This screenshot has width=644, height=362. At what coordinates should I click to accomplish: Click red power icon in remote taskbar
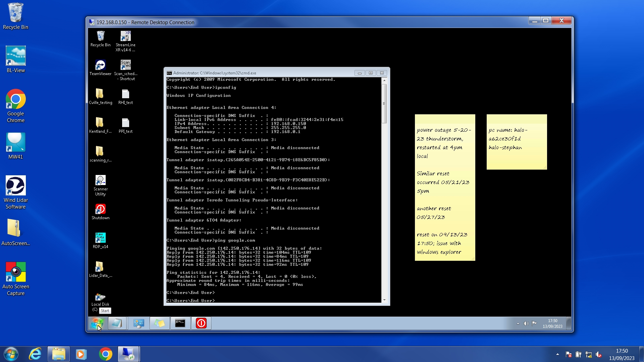pos(201,323)
